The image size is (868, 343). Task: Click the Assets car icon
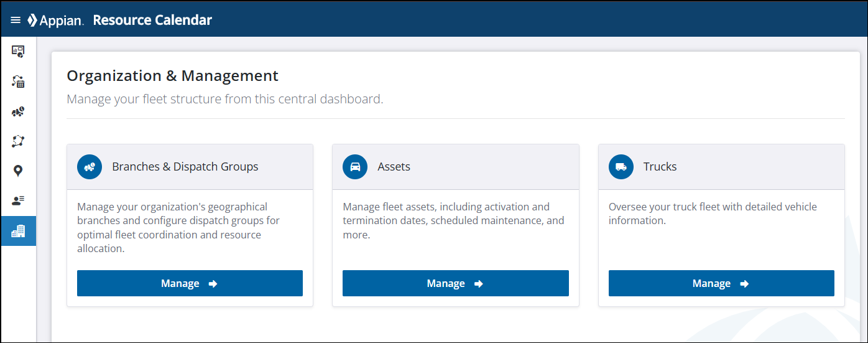[x=355, y=167]
